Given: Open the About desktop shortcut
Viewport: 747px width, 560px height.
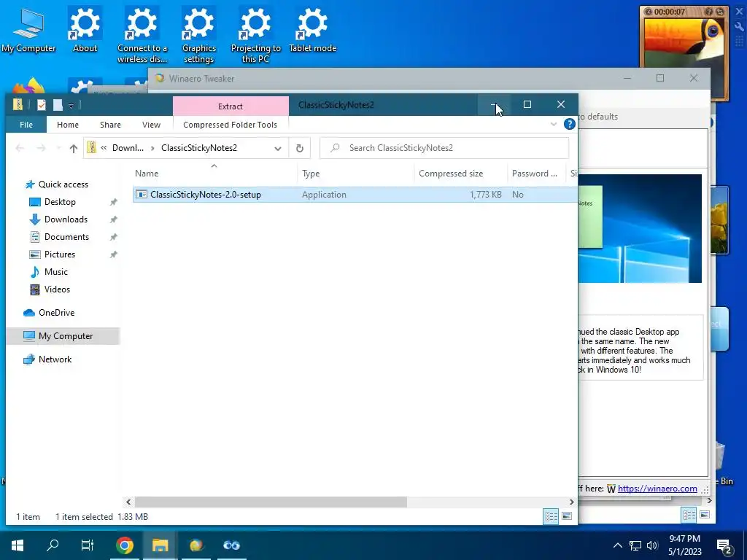Looking at the screenshot, I should click(85, 30).
